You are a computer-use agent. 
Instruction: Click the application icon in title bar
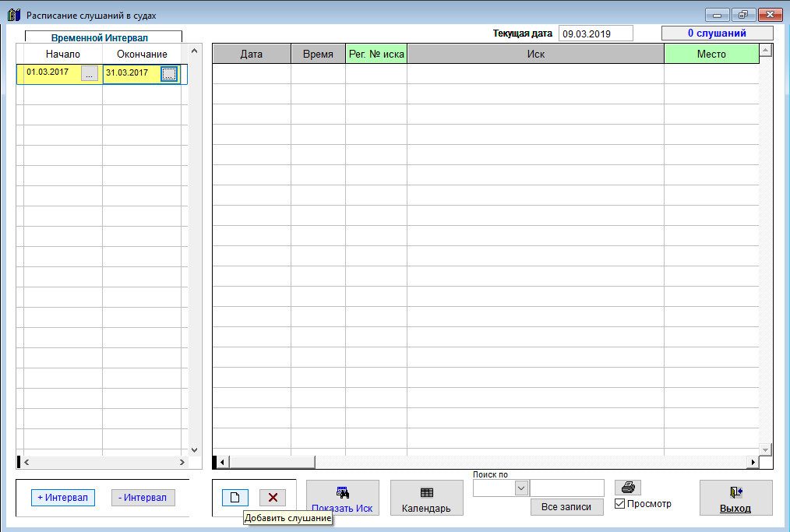click(x=14, y=15)
